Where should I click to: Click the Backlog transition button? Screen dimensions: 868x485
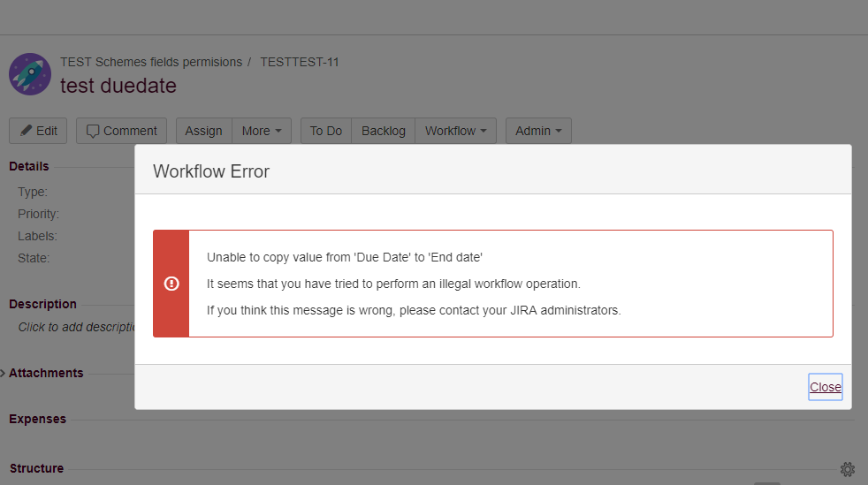click(x=384, y=131)
